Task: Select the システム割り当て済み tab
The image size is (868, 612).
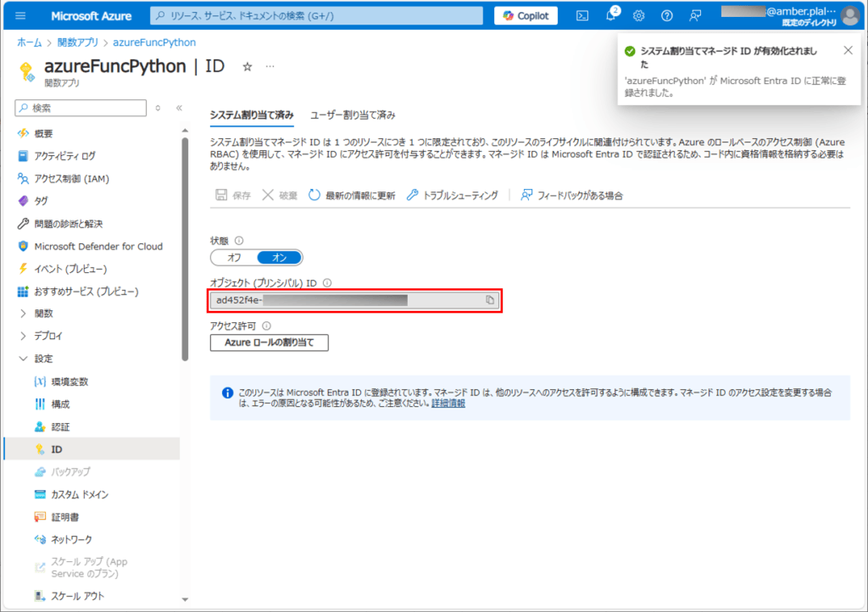Action: [252, 114]
